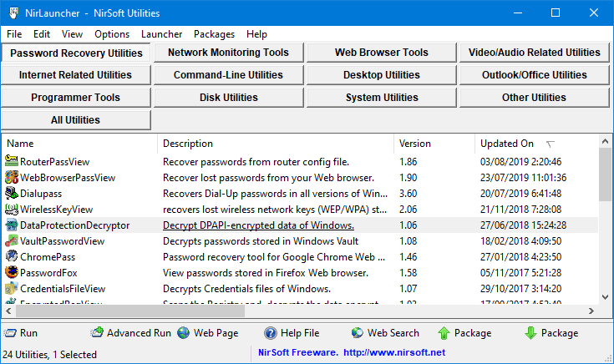The image size is (614, 364).
Task: Click the green up-arrow Package icon
Action: tap(444, 333)
